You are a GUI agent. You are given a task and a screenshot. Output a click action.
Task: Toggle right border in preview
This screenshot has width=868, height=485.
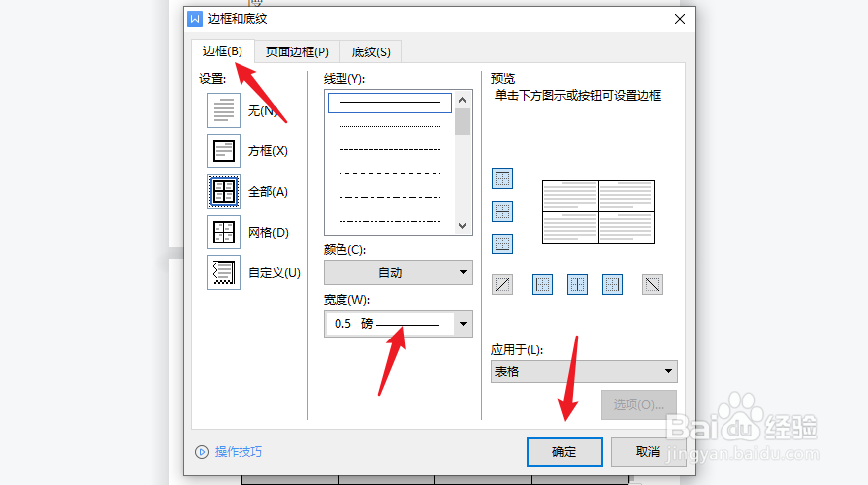[x=612, y=285]
